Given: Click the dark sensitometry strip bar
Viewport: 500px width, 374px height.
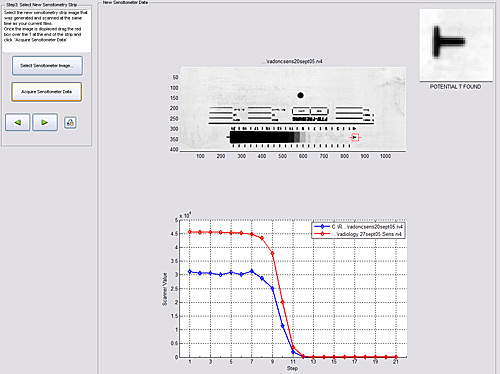Looking at the screenshot, I should pyautogui.click(x=262, y=137).
